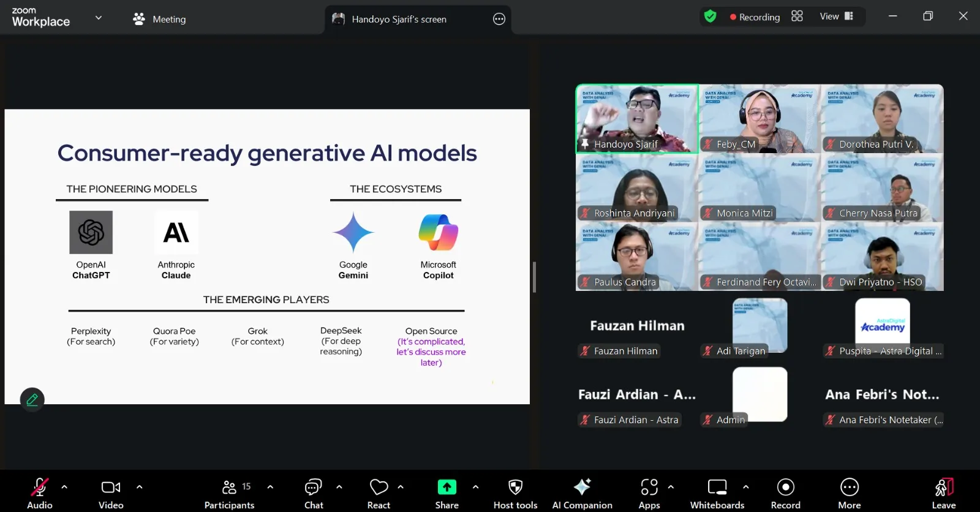The image size is (980, 512).
Task: Expand video options arrow next to Video
Action: click(139, 487)
